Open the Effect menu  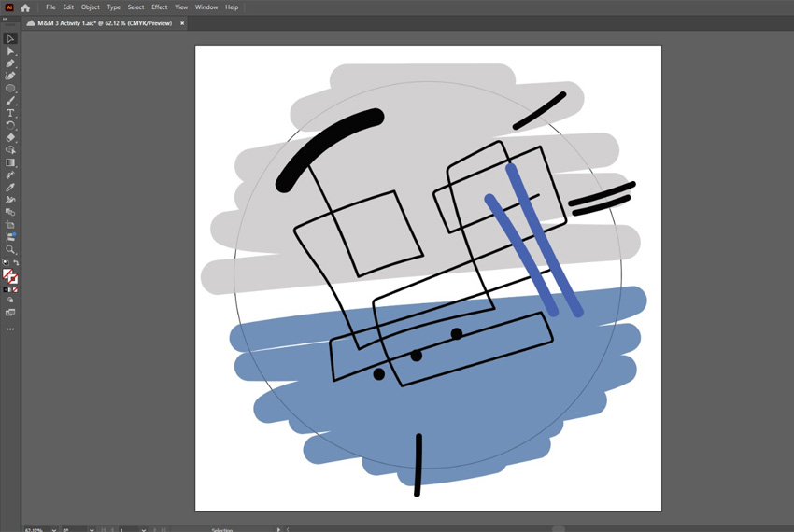(x=159, y=7)
